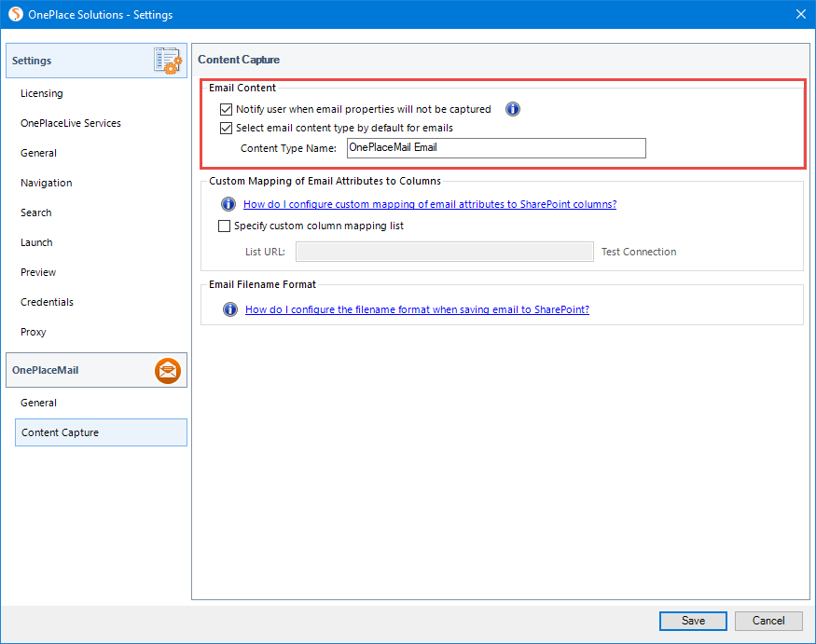Click the orange OnePlaceMail envelope icon
The width and height of the screenshot is (816, 644).
click(168, 370)
